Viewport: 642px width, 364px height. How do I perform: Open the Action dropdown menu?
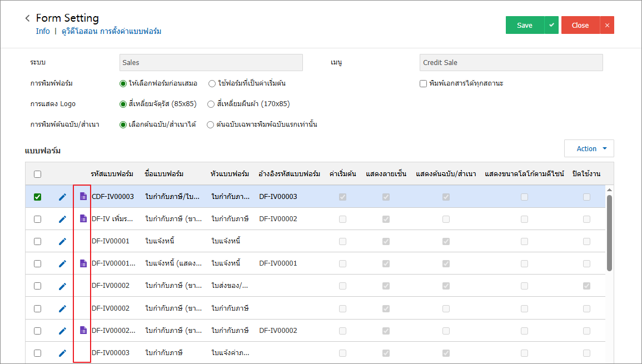click(x=589, y=148)
